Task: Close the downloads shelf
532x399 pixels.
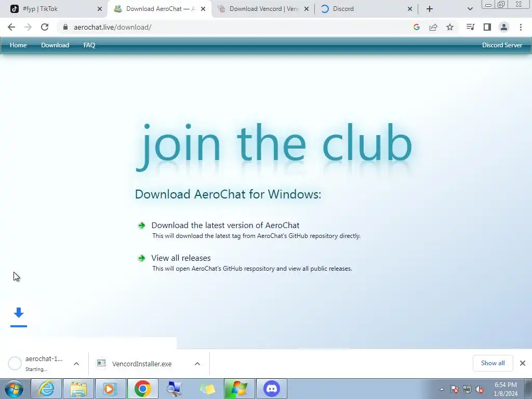Action: tap(523, 363)
